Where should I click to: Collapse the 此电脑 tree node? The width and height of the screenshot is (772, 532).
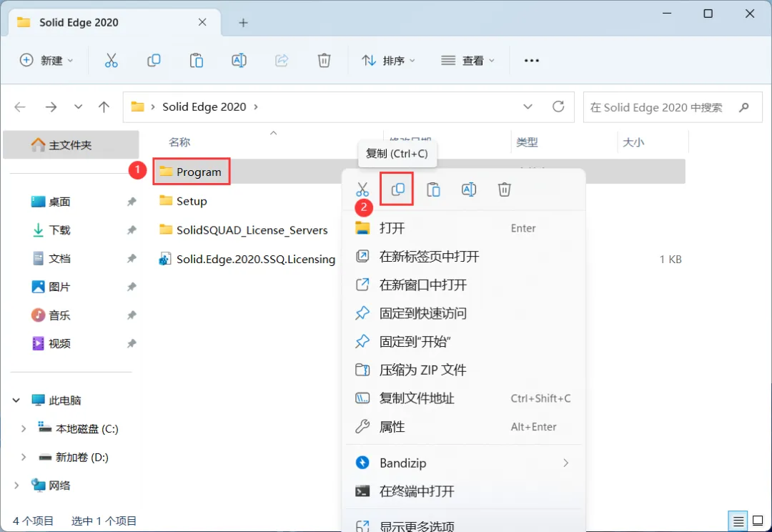coord(16,400)
